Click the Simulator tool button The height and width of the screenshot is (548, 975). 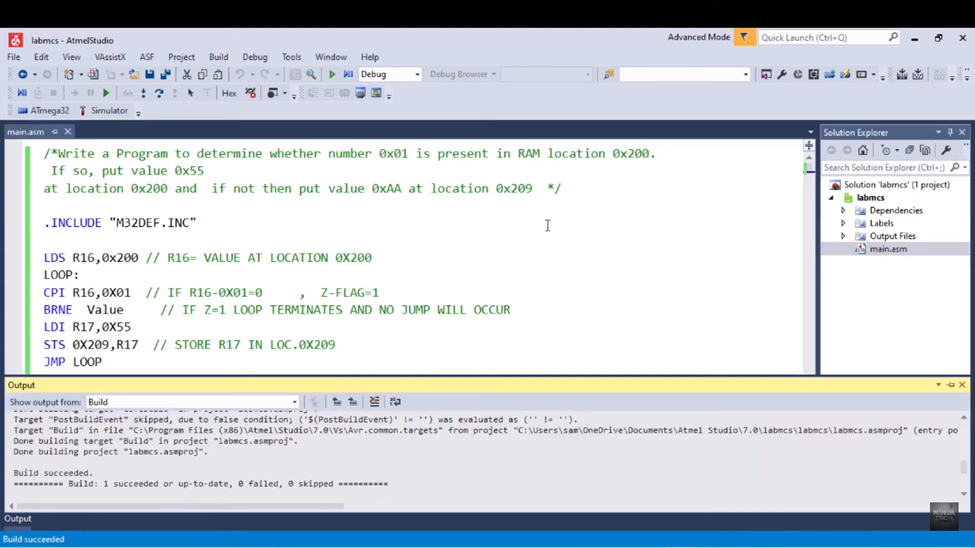103,111
